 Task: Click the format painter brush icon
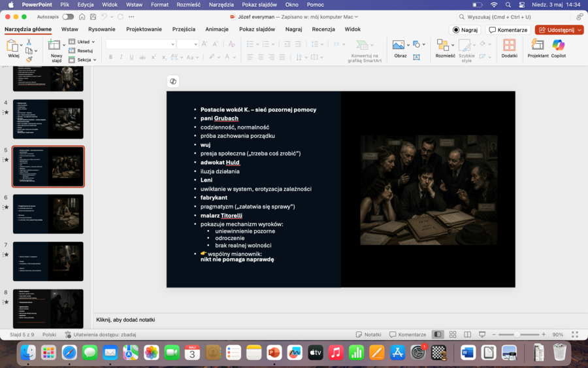click(29, 59)
